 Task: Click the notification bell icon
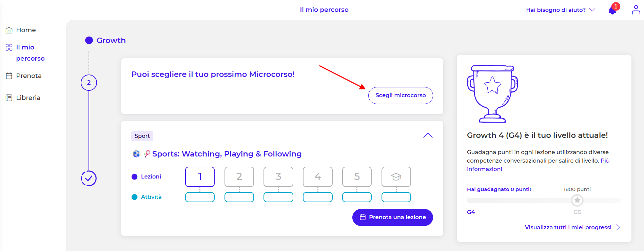click(x=612, y=11)
